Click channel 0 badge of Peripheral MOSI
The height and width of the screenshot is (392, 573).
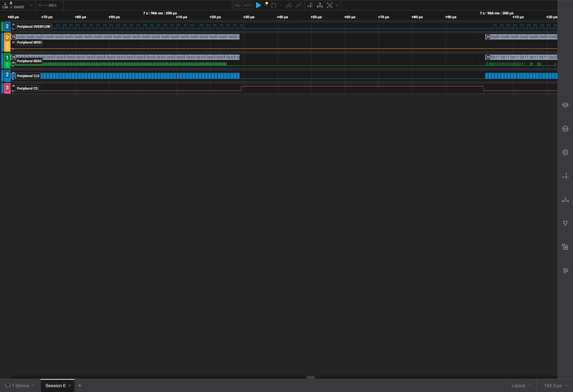pos(7,37)
